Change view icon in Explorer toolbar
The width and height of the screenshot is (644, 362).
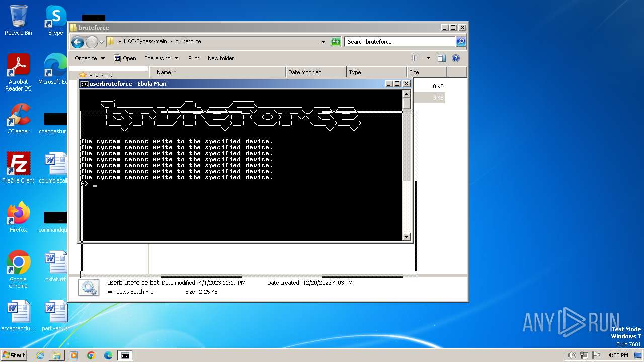(x=416, y=58)
